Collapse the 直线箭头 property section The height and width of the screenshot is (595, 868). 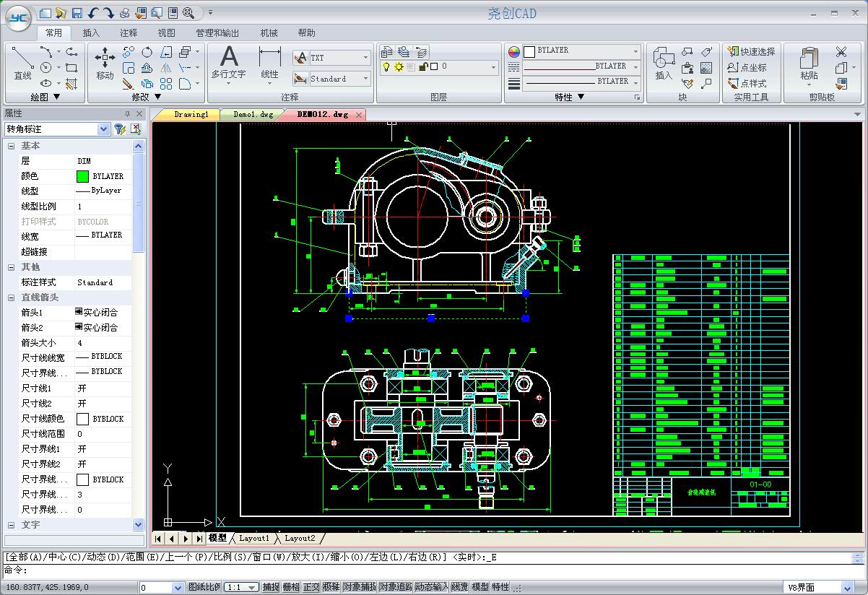(x=12, y=297)
